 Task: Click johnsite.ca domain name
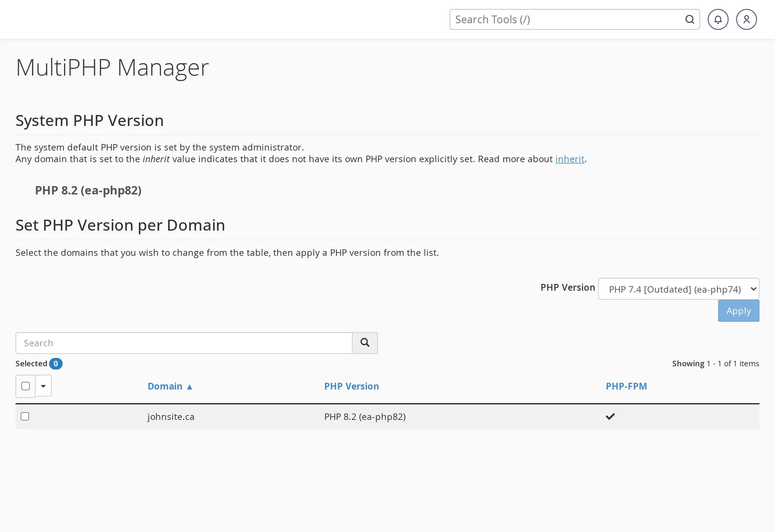171,417
